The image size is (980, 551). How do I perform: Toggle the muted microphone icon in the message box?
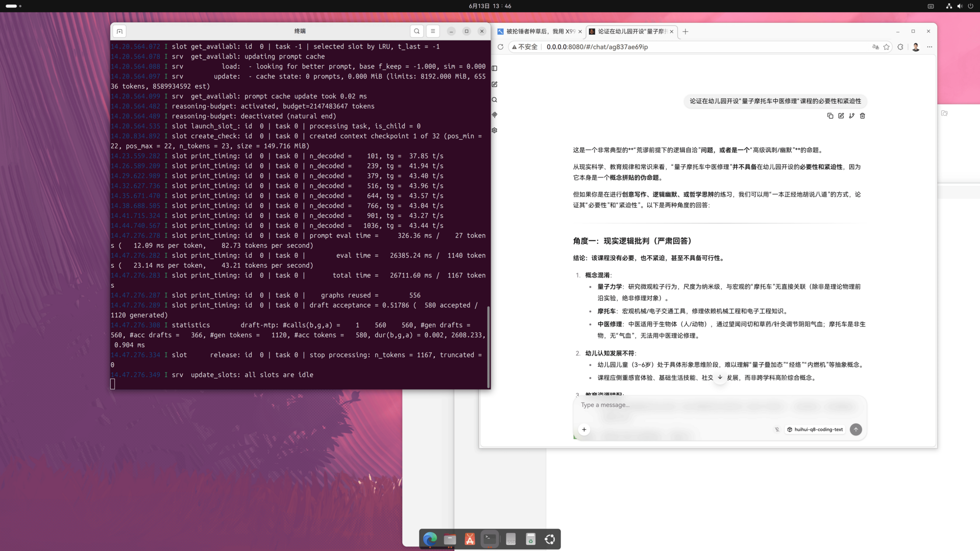coord(777,430)
